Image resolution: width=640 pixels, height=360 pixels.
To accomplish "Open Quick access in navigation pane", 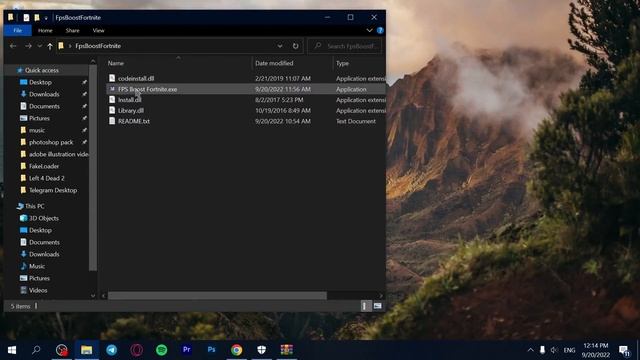I will [x=42, y=70].
